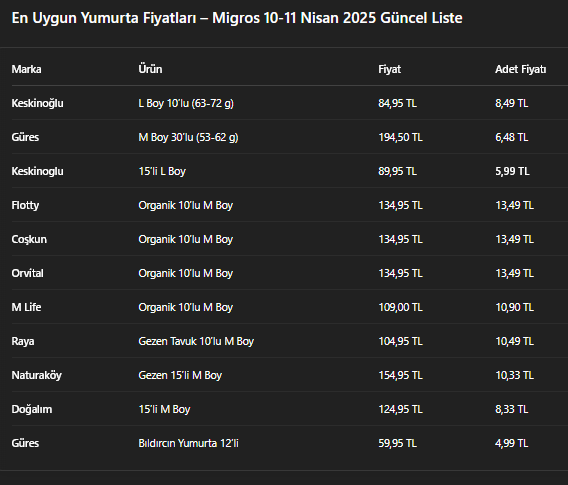The image size is (568, 485).
Task: Select 'Organik 10'lu M Boy' in M Life row
Action: [185, 308]
